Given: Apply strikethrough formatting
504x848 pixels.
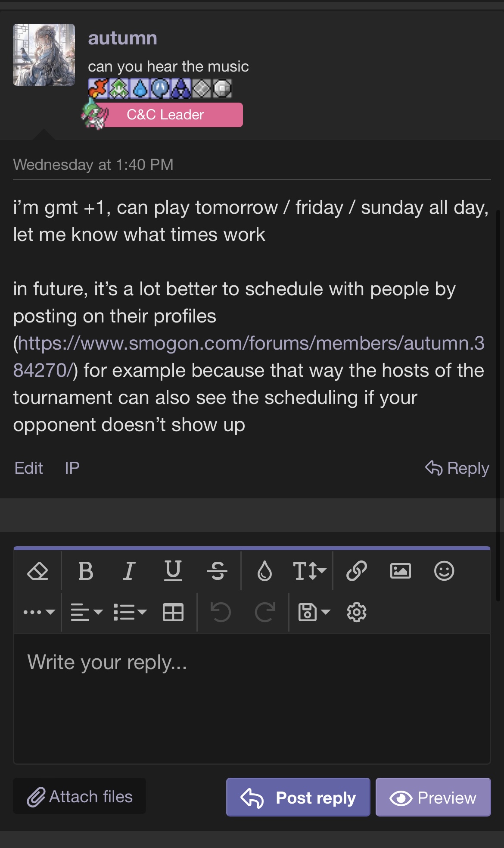Looking at the screenshot, I should click(217, 571).
